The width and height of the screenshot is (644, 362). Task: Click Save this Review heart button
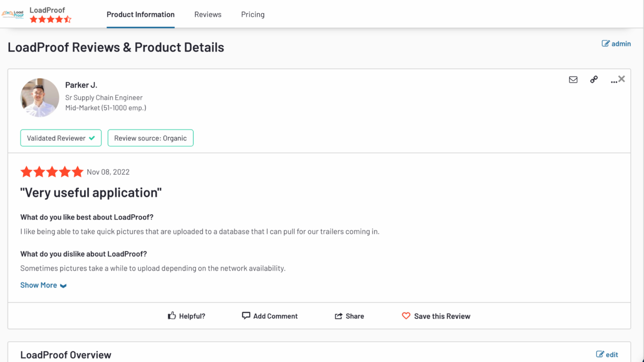[x=436, y=316]
